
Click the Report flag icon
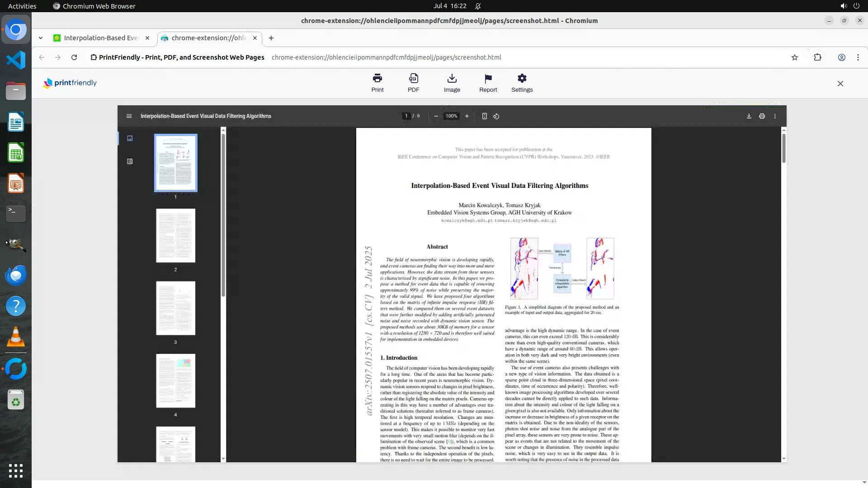pyautogui.click(x=488, y=79)
